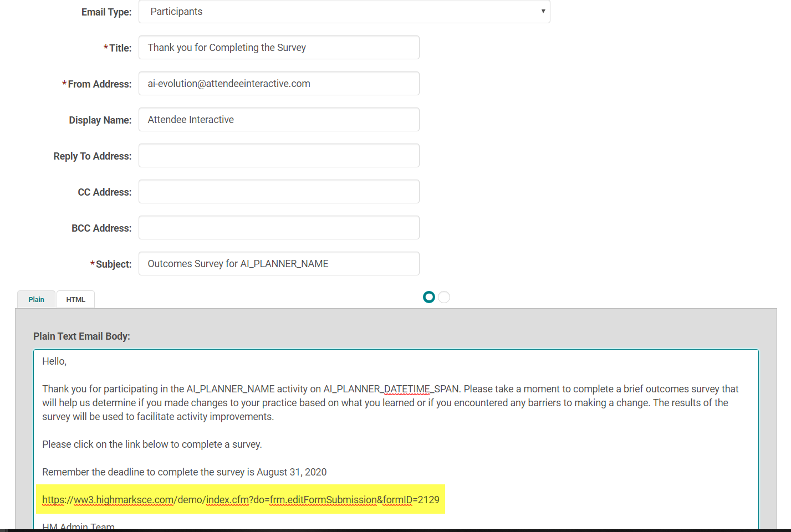Click the misspelled AI_PLANNER_DATETIME_SPAN word

391,389
